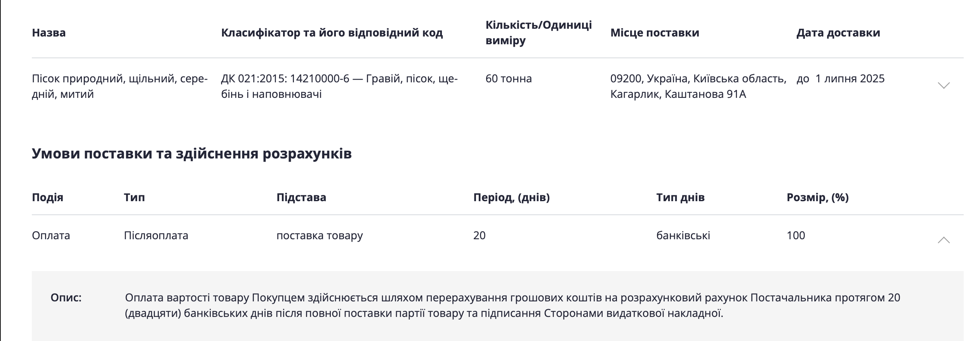
Task: Click the item name Пісок природний
Action: point(120,86)
